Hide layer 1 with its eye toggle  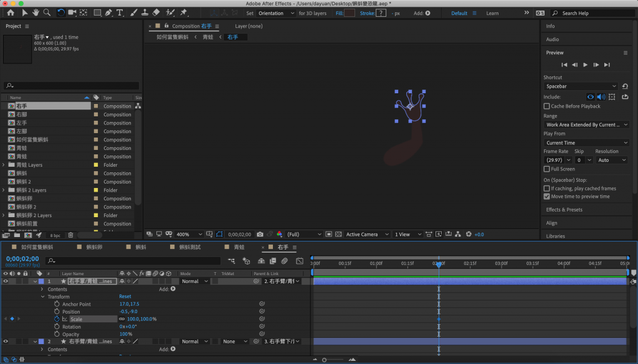pyautogui.click(x=6, y=281)
